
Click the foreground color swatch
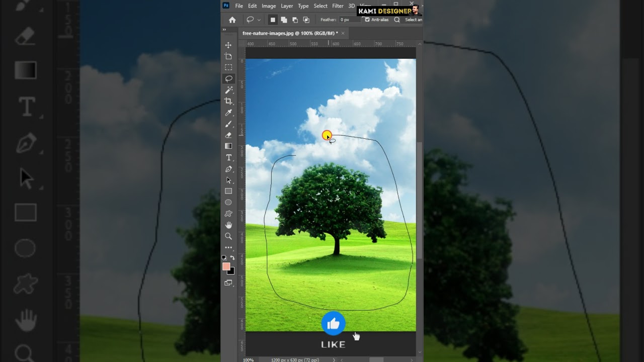pos(226,266)
